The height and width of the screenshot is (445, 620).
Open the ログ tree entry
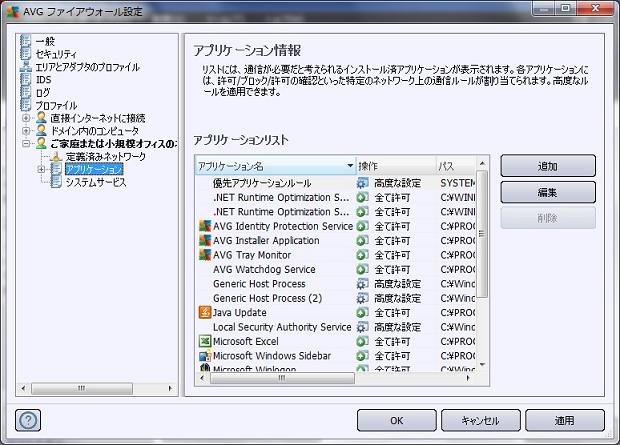coord(43,93)
